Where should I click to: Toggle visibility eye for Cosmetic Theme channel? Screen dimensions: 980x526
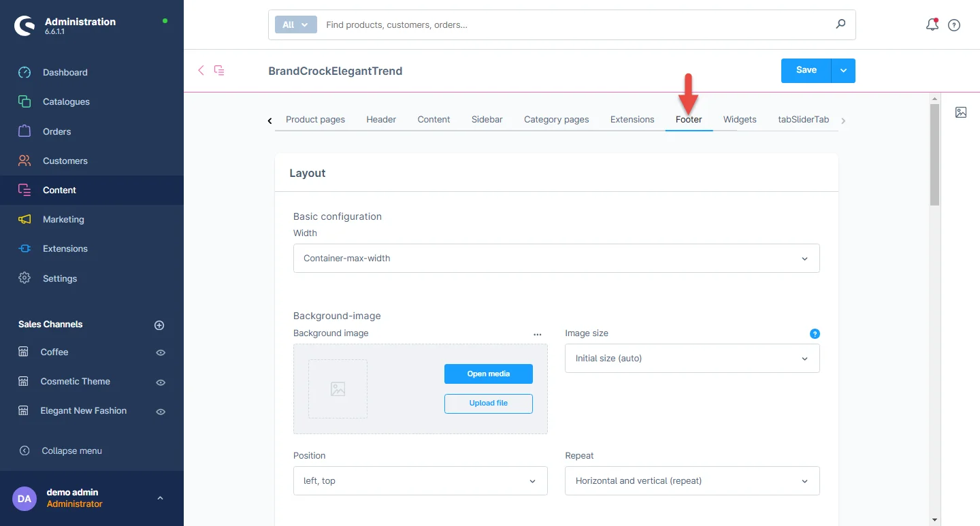click(x=161, y=382)
